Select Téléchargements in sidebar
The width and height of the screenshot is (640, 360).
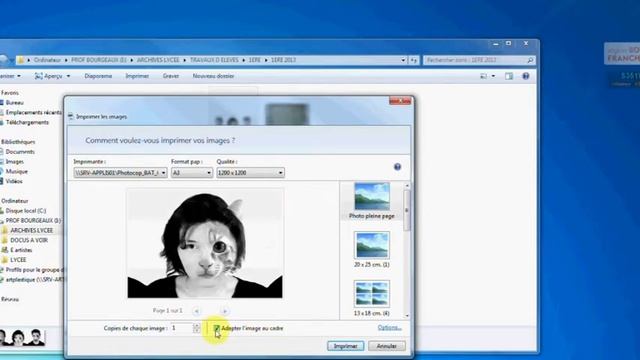27,122
